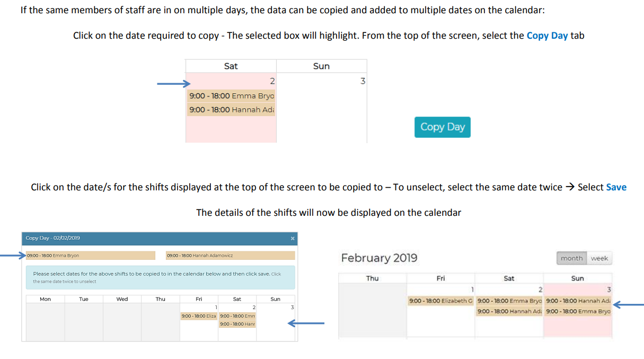This screenshot has height=359, width=644.
Task: Close the Copy Day dialog
Action: pyautogui.click(x=293, y=239)
